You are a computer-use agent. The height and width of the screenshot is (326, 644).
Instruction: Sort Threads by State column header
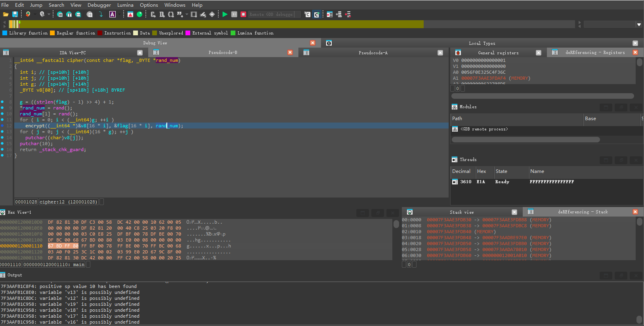pyautogui.click(x=511, y=171)
